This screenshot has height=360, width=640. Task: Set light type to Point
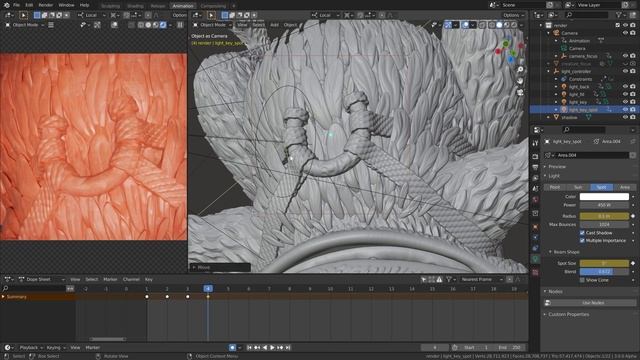[x=555, y=187]
